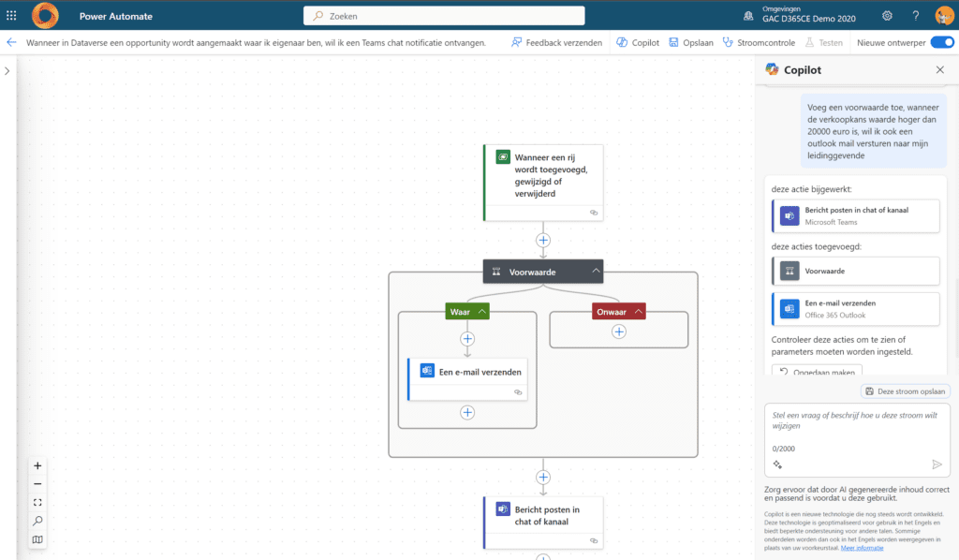Focus the Zoeken search box
The width and height of the screenshot is (959, 560).
coord(444,16)
